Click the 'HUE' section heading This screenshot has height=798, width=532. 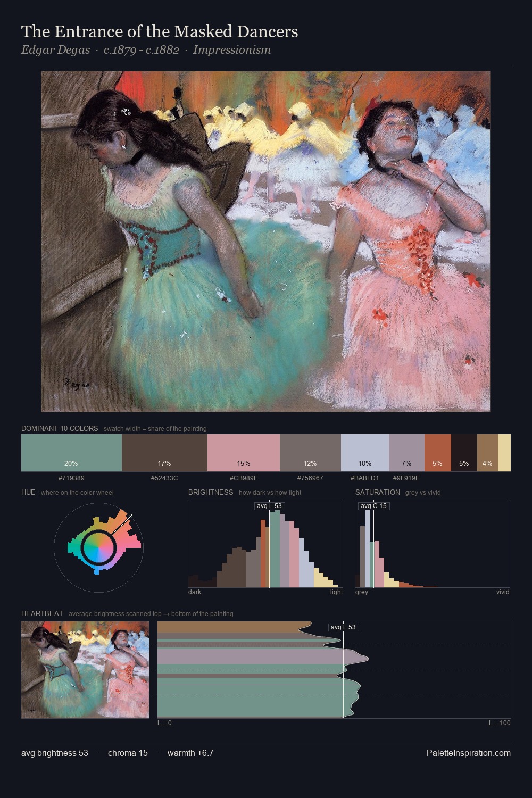[28, 492]
